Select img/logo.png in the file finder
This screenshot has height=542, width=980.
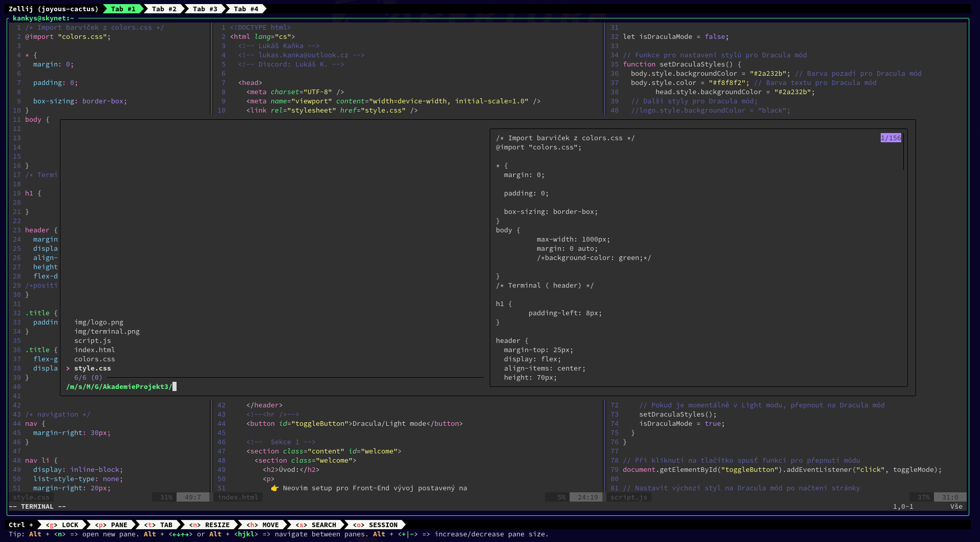coord(99,322)
